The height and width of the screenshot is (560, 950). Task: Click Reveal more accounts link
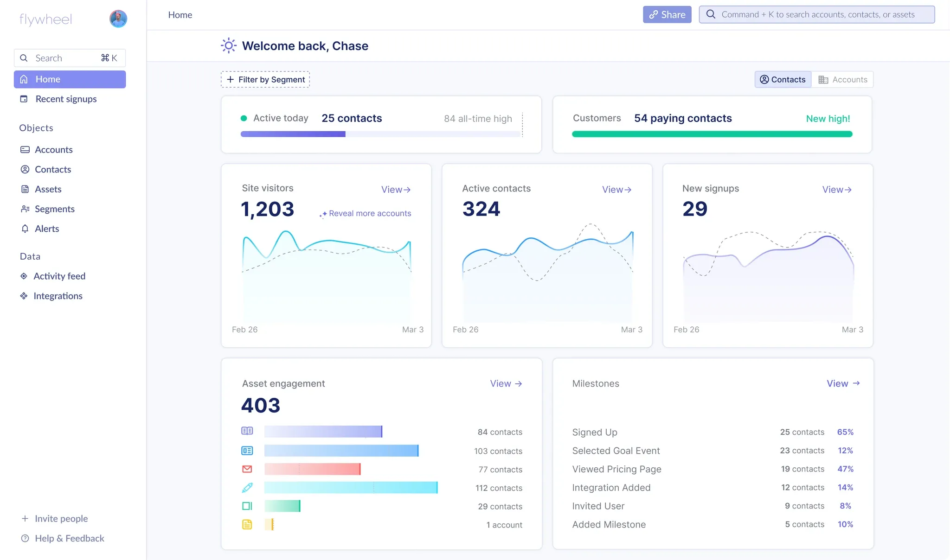[x=366, y=213]
